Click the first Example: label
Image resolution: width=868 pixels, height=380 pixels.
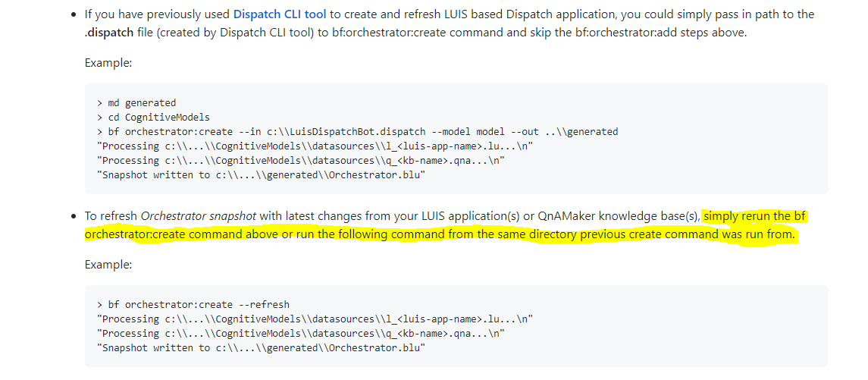[108, 63]
